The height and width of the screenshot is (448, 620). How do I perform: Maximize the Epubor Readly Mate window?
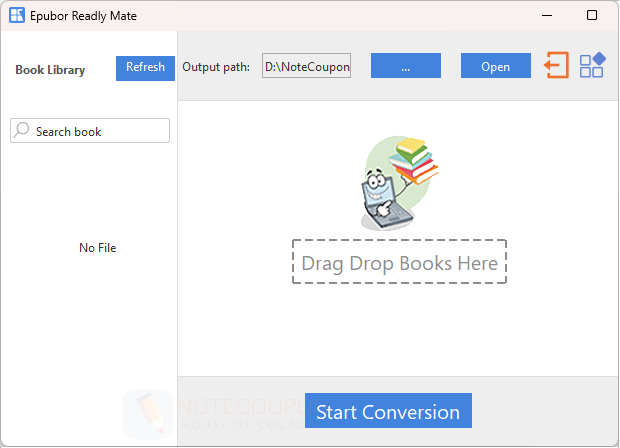(x=592, y=15)
